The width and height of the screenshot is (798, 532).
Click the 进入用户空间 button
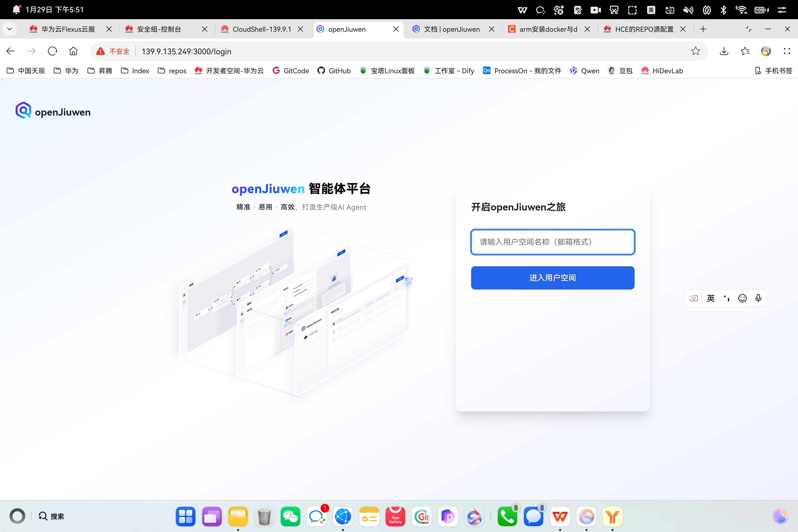point(552,278)
